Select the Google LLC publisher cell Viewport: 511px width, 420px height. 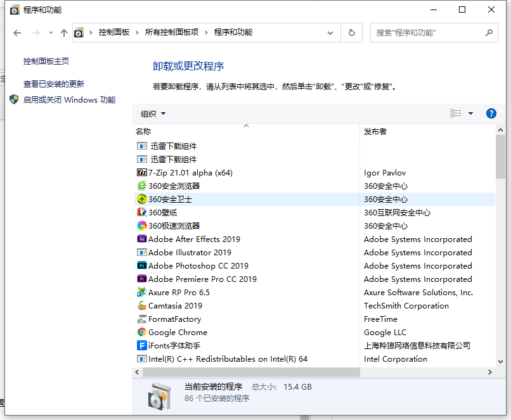(x=385, y=333)
